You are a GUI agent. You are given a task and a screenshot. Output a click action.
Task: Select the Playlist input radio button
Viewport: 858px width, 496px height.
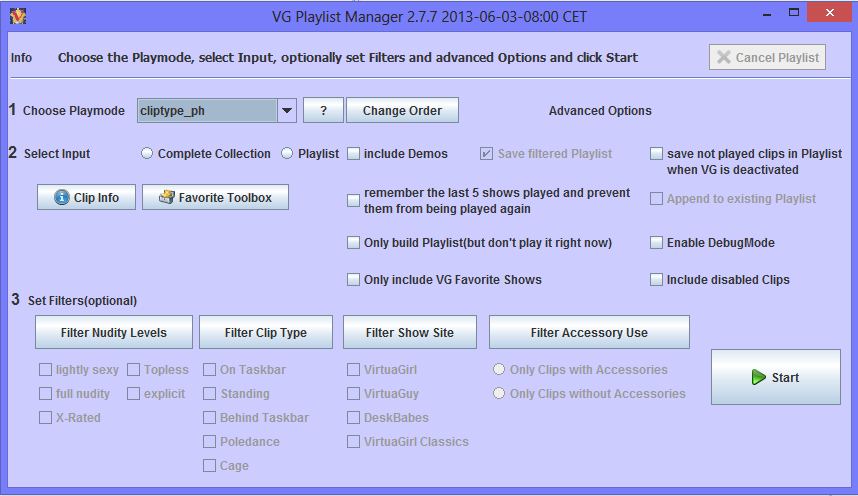(x=287, y=154)
